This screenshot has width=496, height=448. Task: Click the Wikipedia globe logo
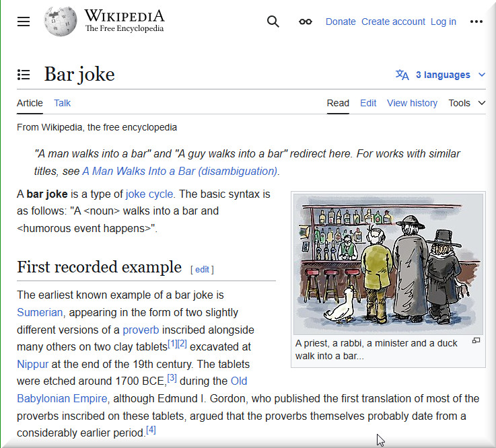[x=60, y=22]
